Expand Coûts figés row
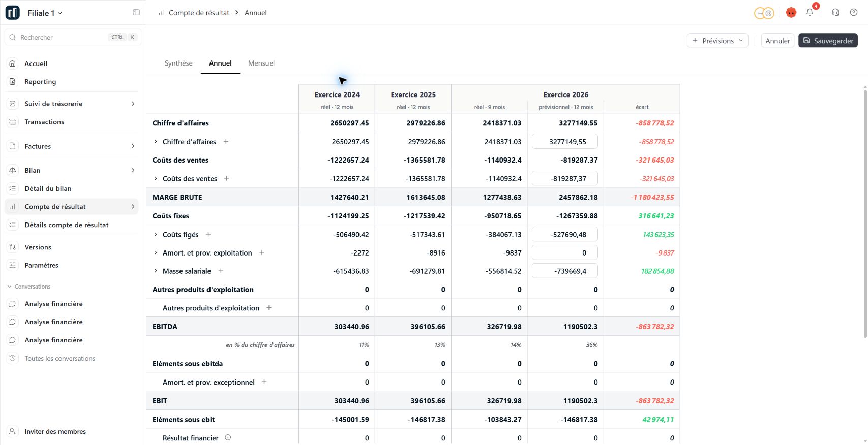 tap(156, 235)
